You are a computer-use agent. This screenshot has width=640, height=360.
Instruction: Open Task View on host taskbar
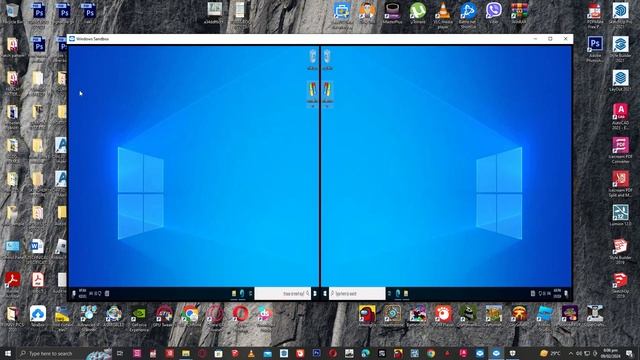point(120,353)
